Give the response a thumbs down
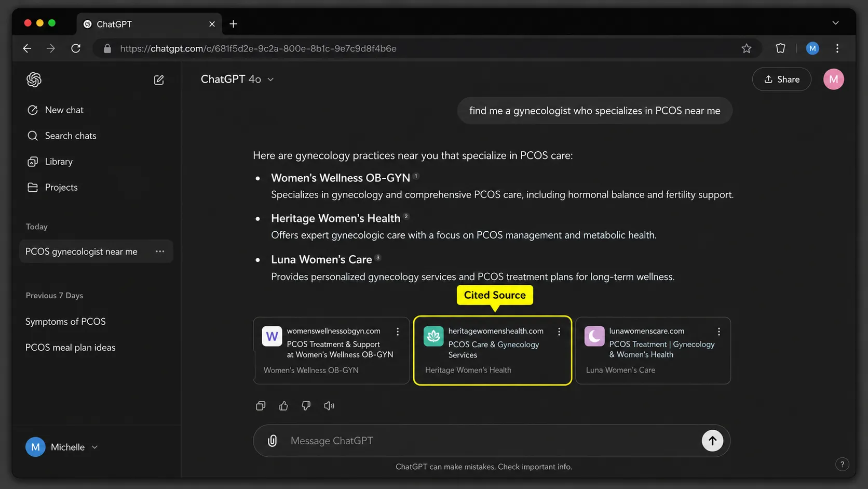The image size is (868, 489). 306,406
